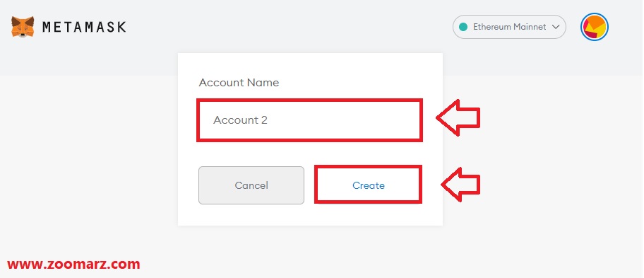Focus the Account Name input field
644x278 pixels.
[x=310, y=120]
